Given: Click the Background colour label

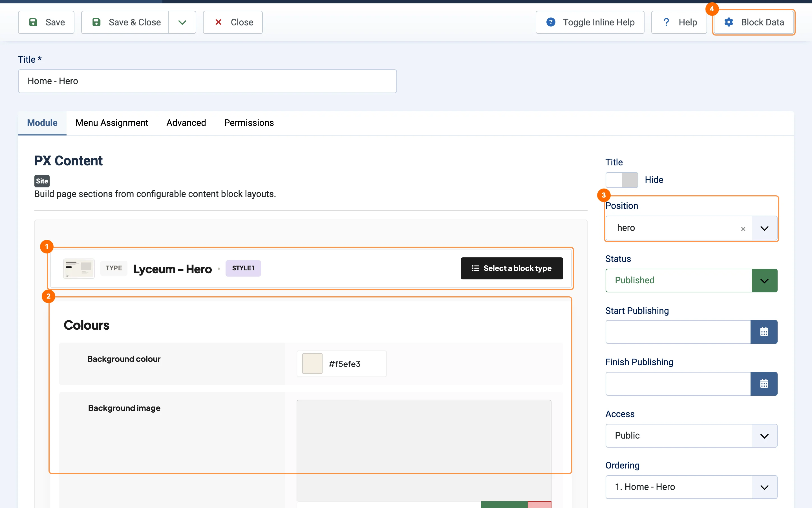Looking at the screenshot, I should (124, 359).
